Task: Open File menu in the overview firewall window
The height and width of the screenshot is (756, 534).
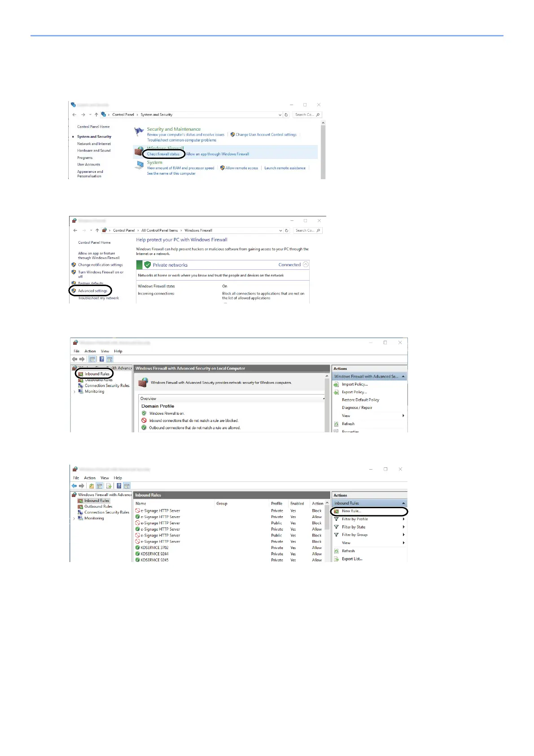Action: click(x=77, y=351)
